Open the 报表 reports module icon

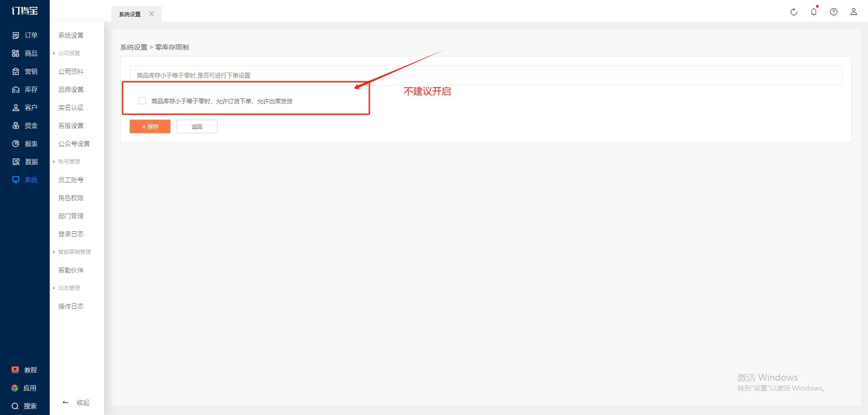[16, 144]
